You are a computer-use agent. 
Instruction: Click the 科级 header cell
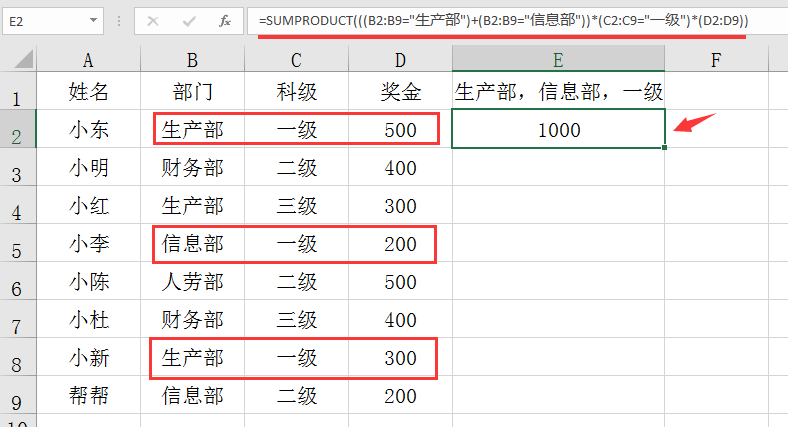tap(297, 91)
